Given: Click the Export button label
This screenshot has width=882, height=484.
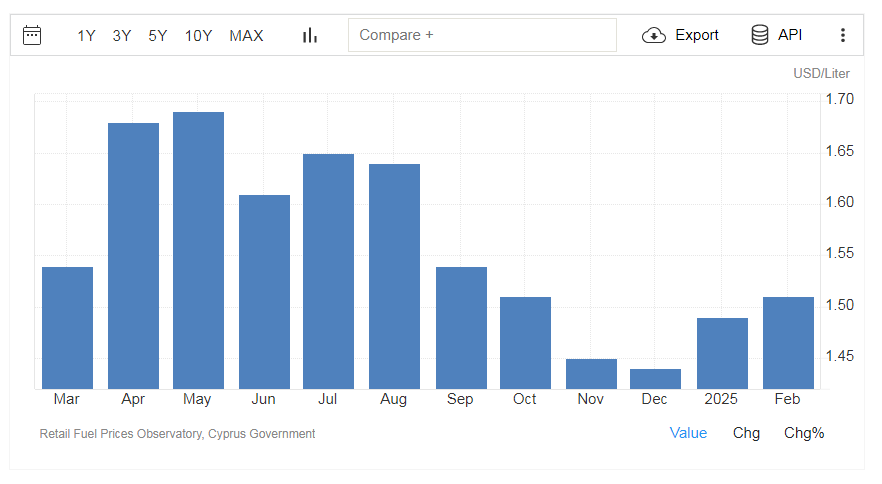Looking at the screenshot, I should coord(697,35).
